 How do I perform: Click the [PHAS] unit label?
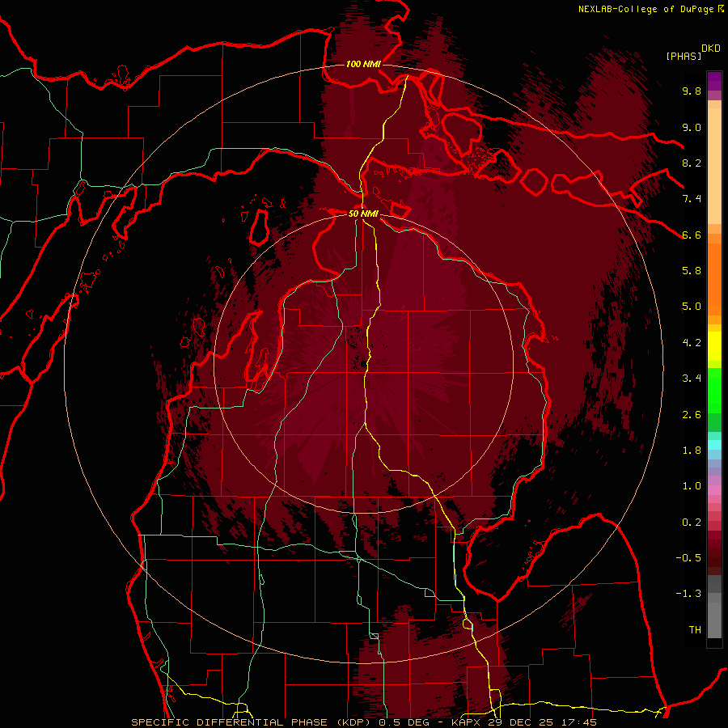click(684, 56)
